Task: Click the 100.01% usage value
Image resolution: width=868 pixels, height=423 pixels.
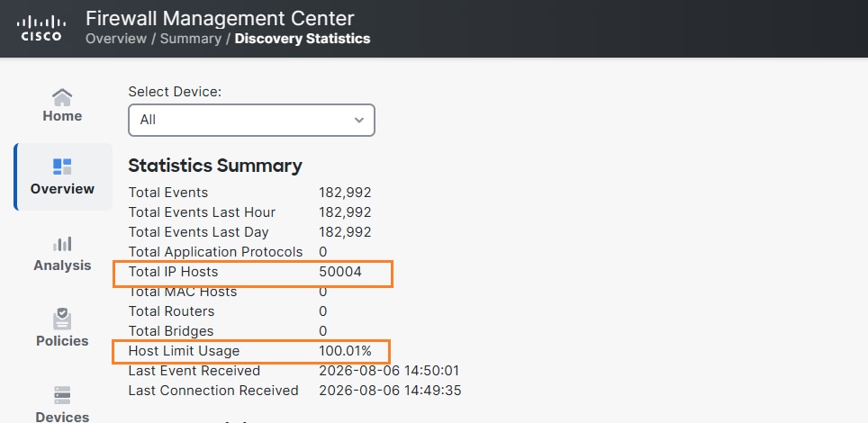Action: click(346, 351)
